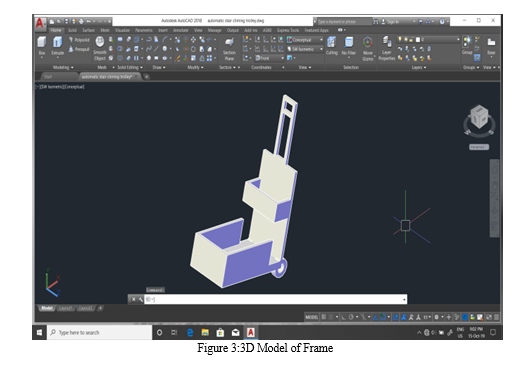Screen dimensions: 526x366
Task: Toggle grid display in status bar
Action: click(x=324, y=317)
